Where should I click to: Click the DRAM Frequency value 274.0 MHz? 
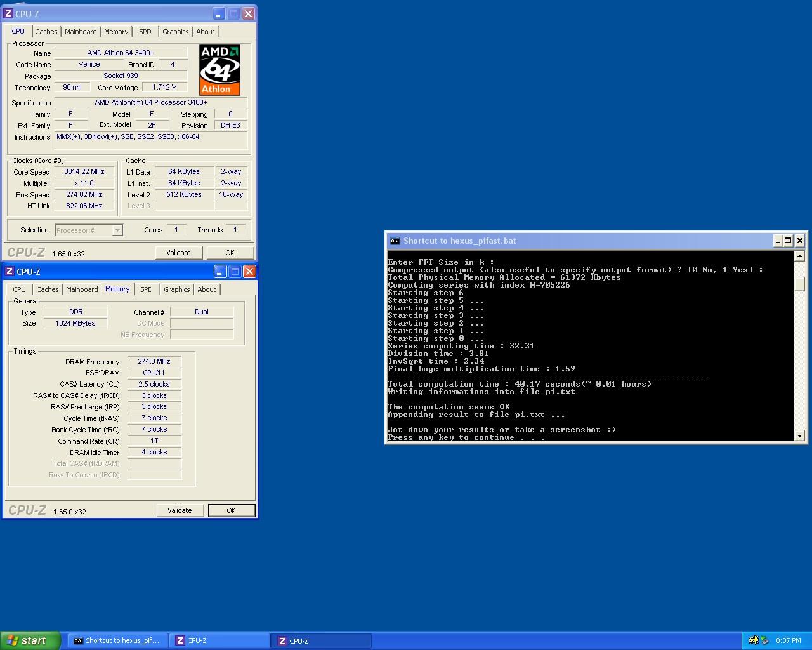(x=154, y=361)
